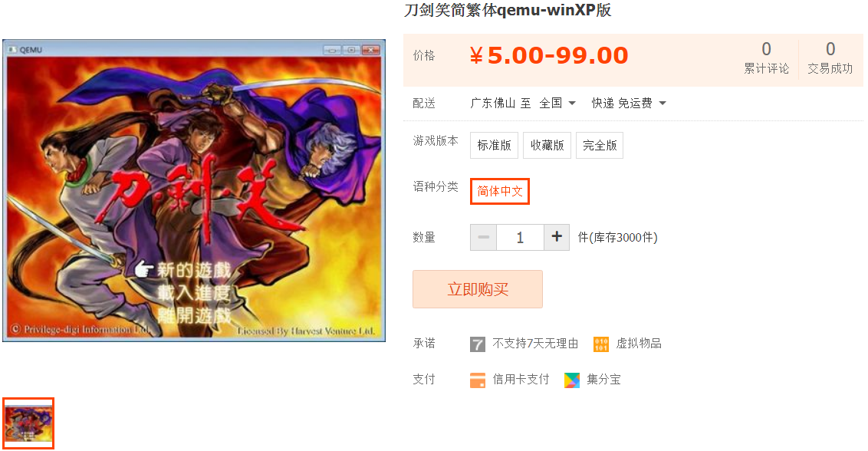Click the virtual goods 虚拟物品 icon
Screen dimensions: 868x451
pos(600,344)
